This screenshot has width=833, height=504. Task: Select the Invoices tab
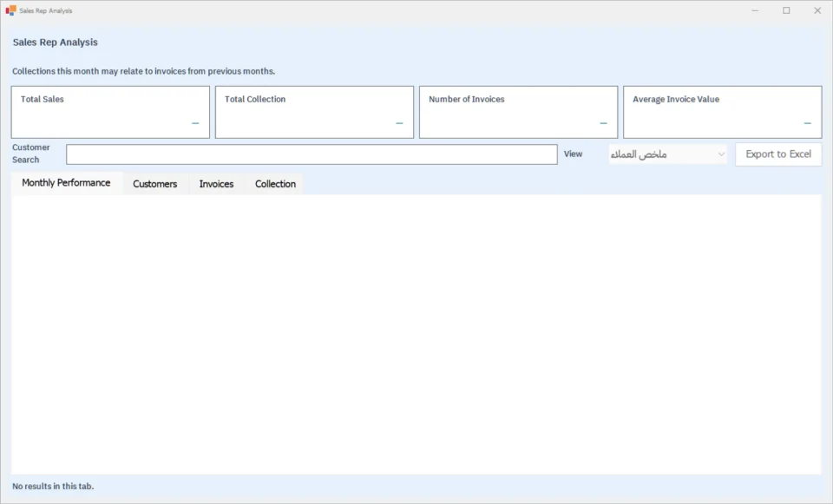[216, 184]
